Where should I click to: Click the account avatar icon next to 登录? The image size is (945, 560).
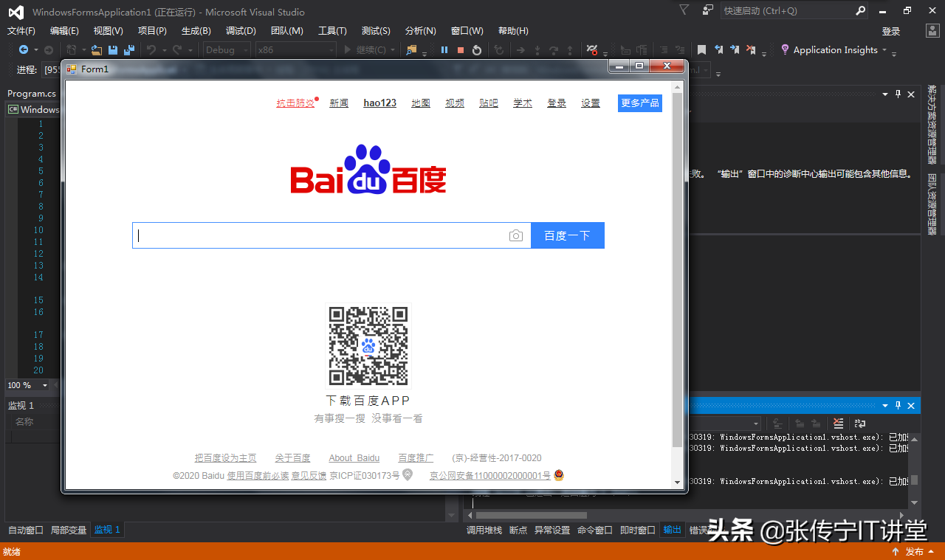pos(932,31)
